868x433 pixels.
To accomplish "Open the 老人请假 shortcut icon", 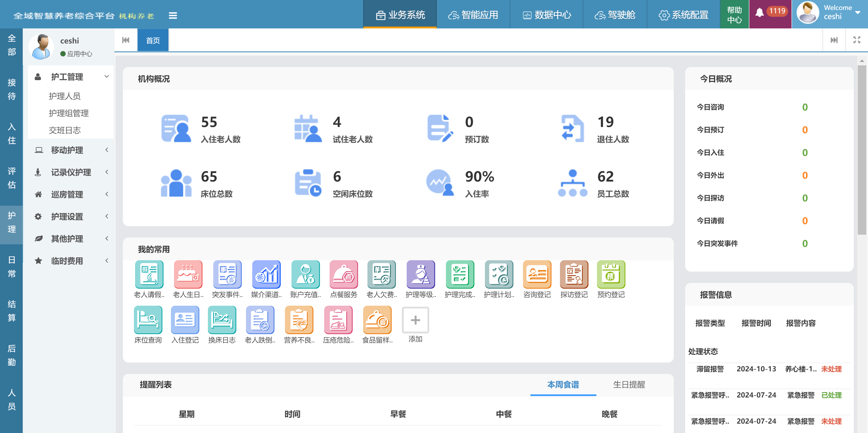I will pos(149,274).
